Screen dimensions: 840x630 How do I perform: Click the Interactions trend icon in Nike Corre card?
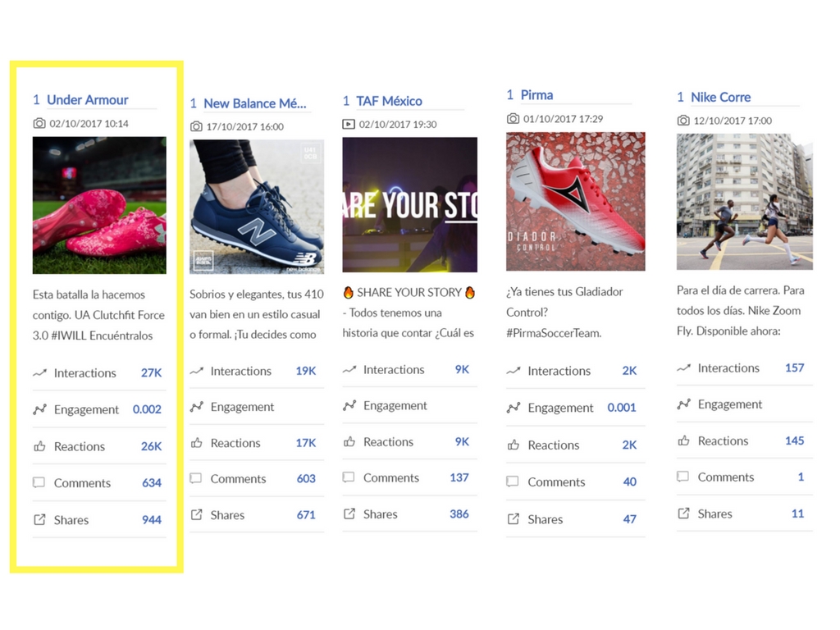tap(683, 368)
